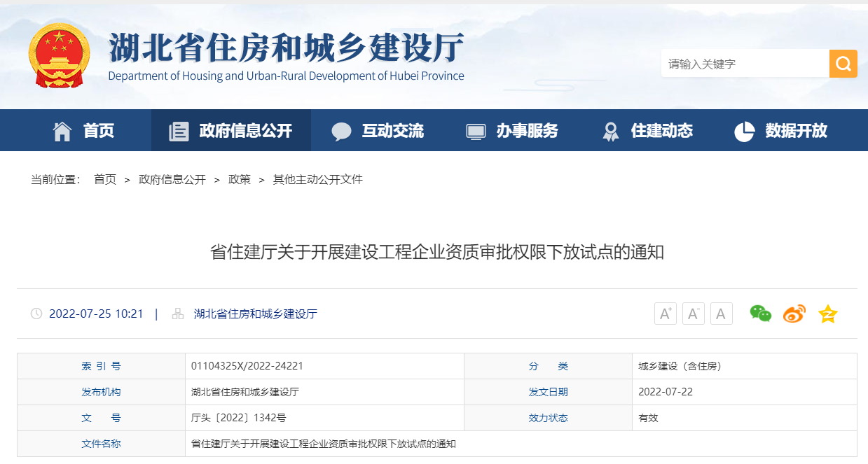868x464 pixels.
Task: Click the organization icon beside source name
Action: 178,314
